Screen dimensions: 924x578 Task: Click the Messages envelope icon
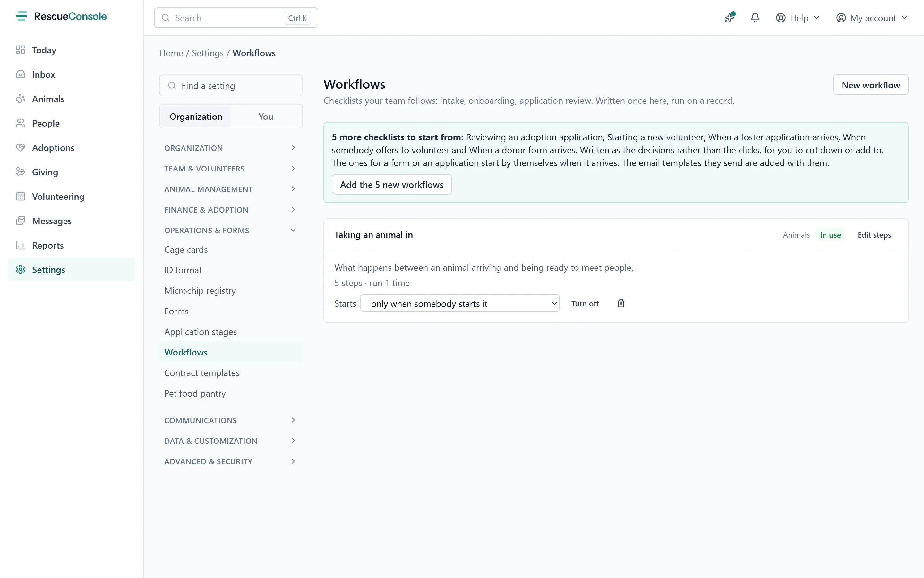tap(21, 221)
